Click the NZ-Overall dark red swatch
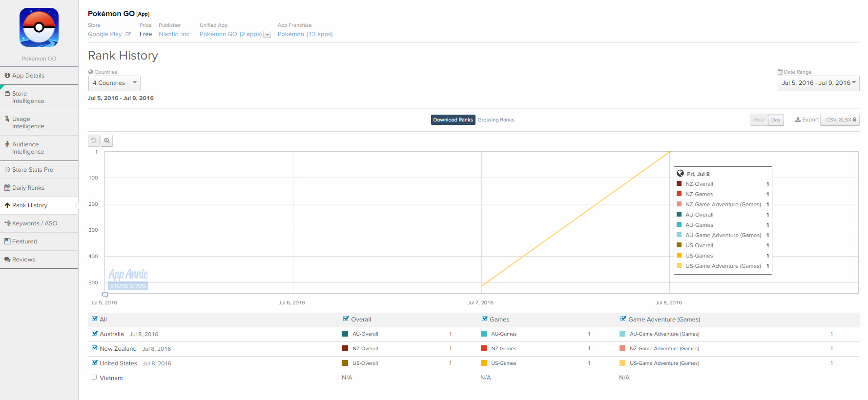The width and height of the screenshot is (868, 400). 345,348
